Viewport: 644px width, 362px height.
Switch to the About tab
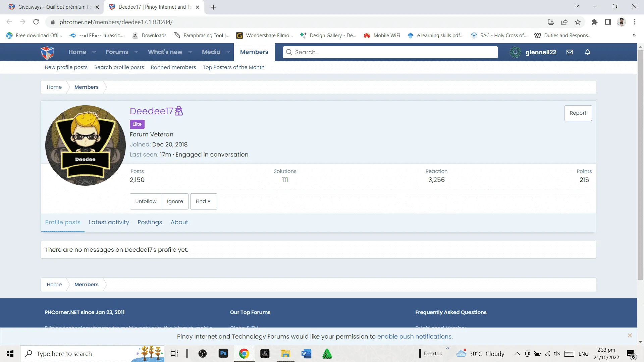coord(179,223)
